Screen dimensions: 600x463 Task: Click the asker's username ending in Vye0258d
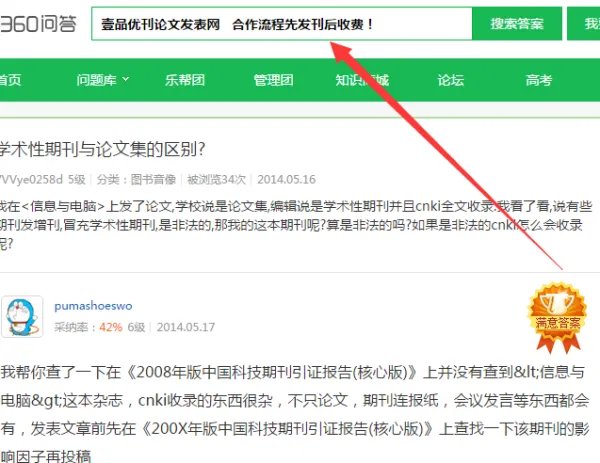pos(31,179)
